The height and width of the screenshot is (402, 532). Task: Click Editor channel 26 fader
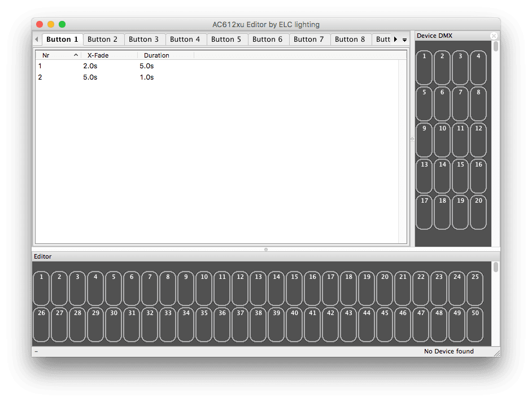41,325
